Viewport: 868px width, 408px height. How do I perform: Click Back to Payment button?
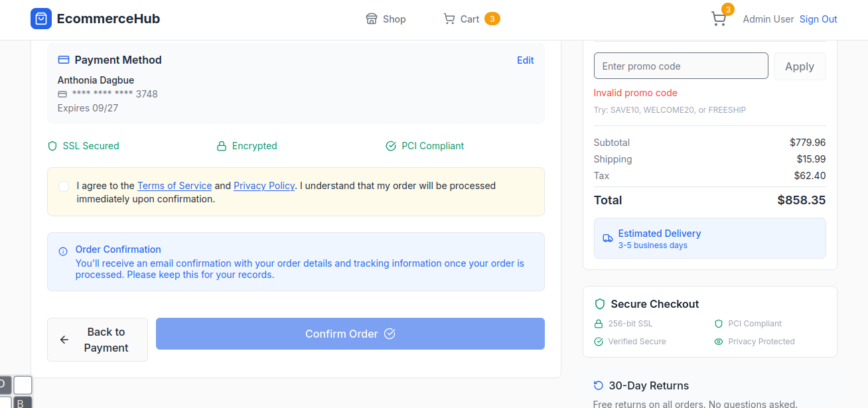point(98,340)
